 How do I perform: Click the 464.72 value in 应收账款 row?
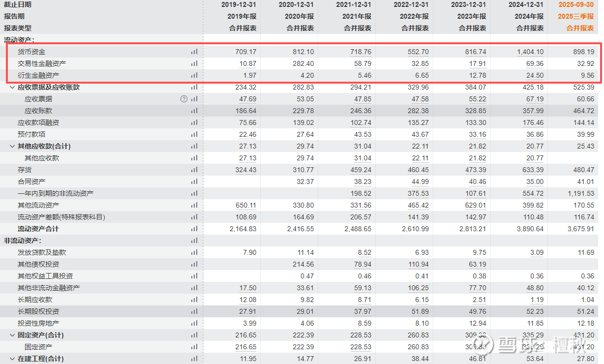click(583, 111)
